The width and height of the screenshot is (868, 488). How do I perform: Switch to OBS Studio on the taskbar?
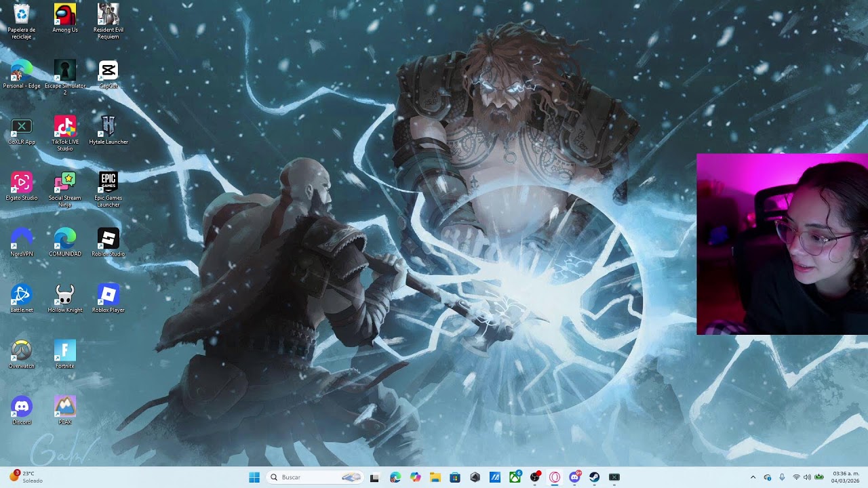[535, 477]
